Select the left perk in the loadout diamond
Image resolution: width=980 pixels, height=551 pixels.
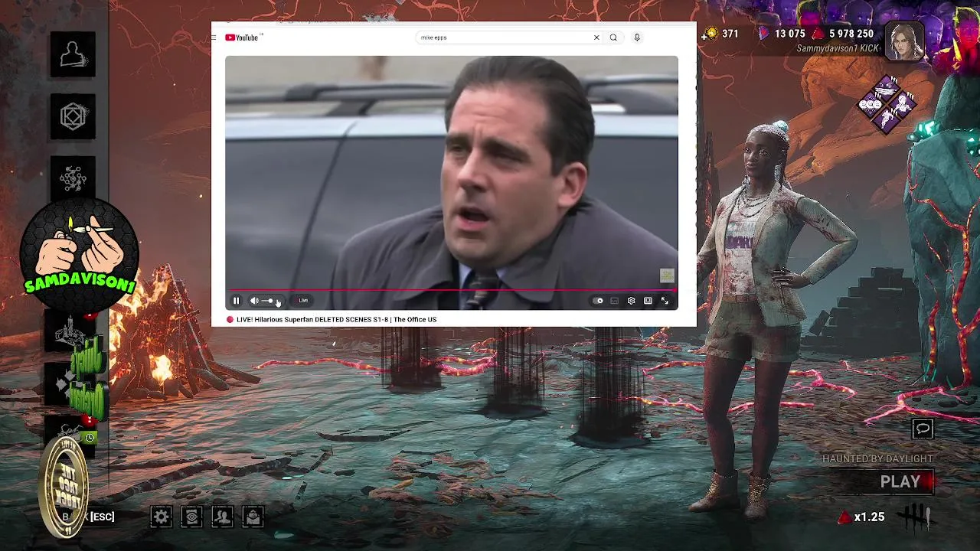[870, 106]
